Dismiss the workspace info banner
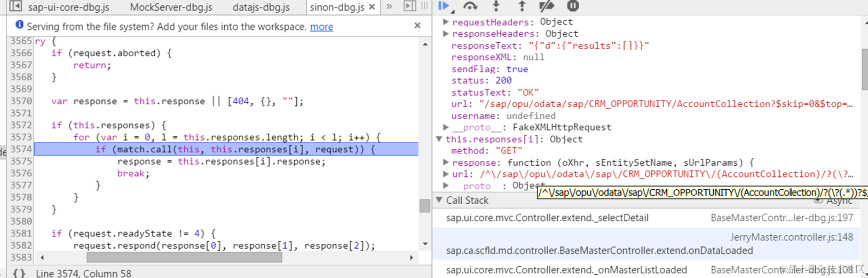This screenshot has height=278, width=868. tap(417, 25)
